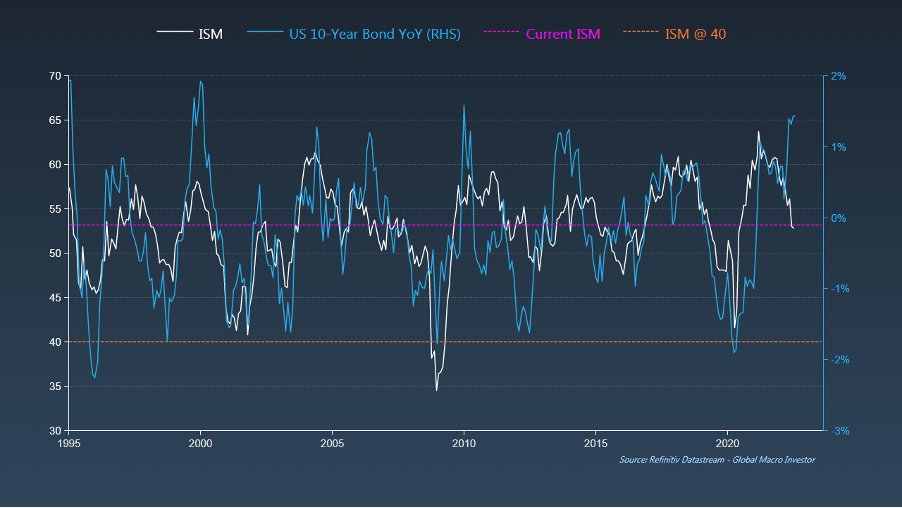Click the 2% tick on right axis
The image size is (902, 508).
click(x=840, y=76)
